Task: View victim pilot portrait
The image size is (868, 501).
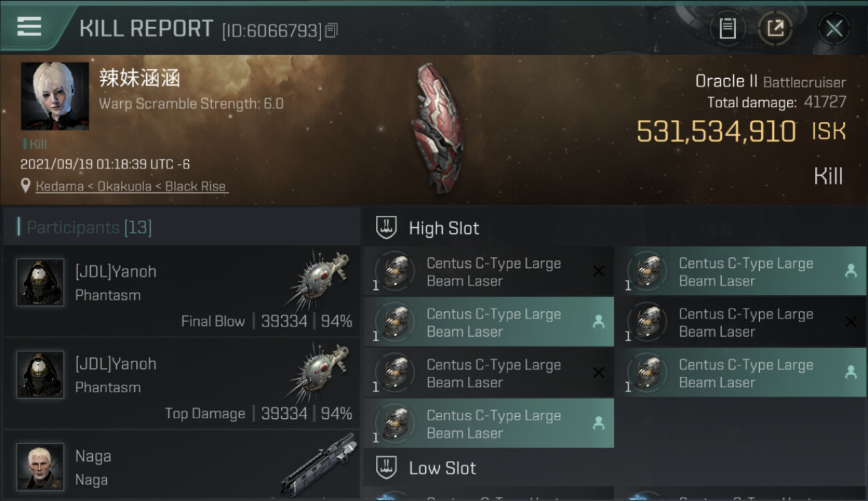Action: tap(55, 96)
